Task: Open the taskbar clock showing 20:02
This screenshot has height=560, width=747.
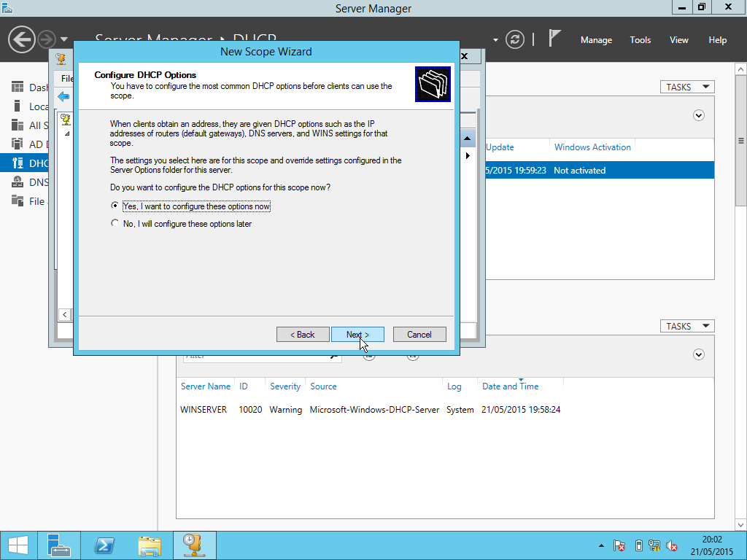Action: [712, 545]
